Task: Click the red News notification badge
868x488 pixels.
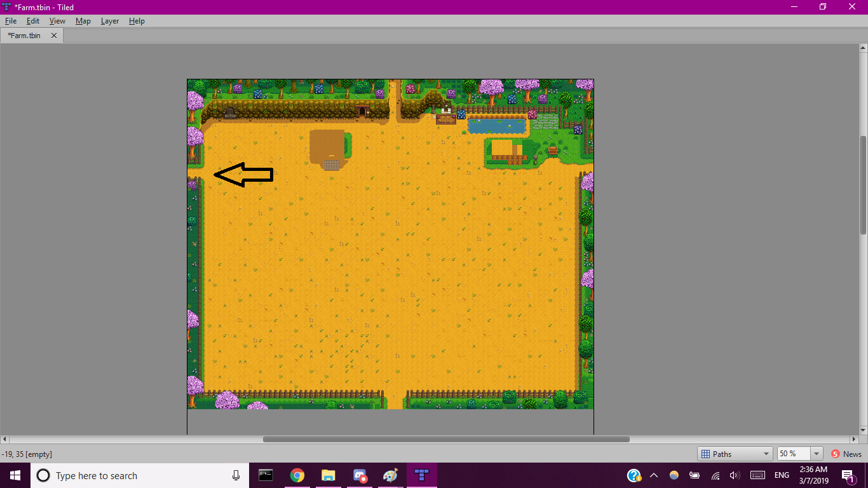Action: click(x=836, y=454)
